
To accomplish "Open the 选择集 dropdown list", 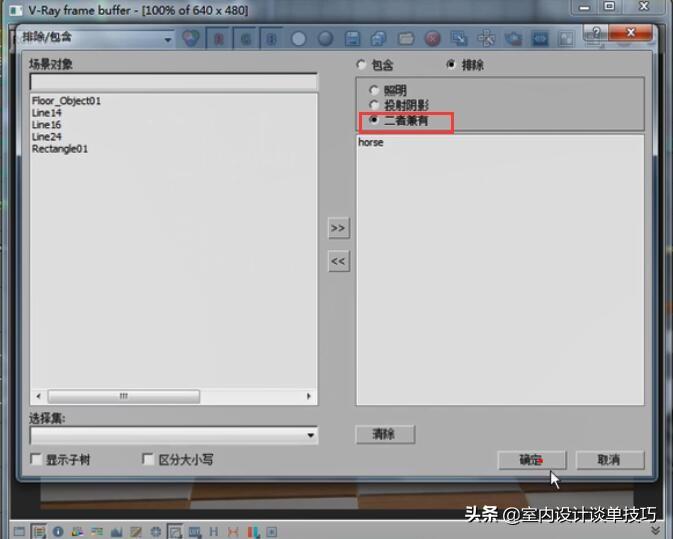I will [174, 435].
